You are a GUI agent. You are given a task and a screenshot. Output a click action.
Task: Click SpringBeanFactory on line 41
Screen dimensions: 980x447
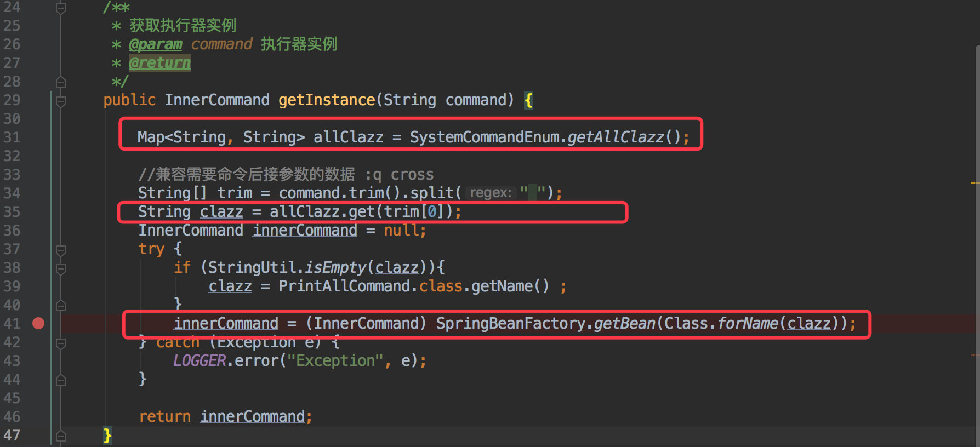tap(511, 323)
